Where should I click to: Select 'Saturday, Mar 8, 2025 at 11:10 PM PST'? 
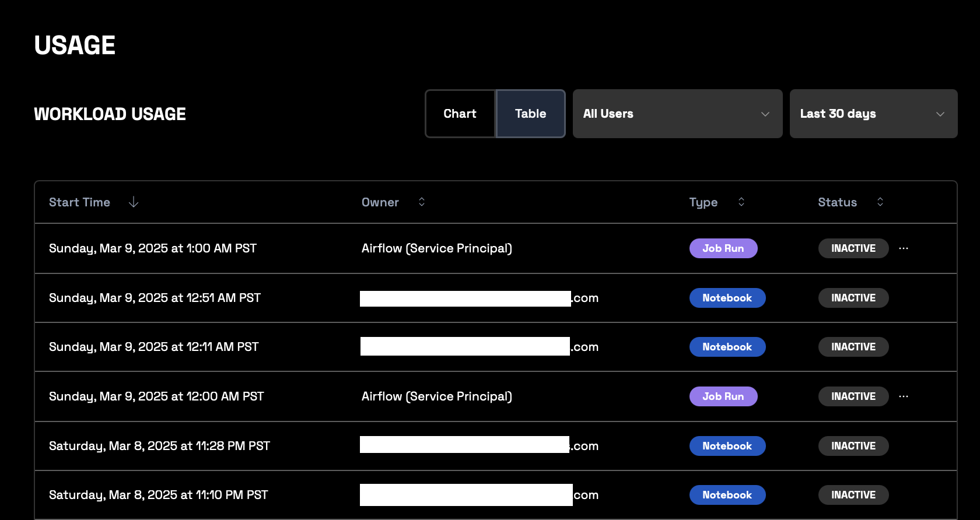pyautogui.click(x=159, y=495)
